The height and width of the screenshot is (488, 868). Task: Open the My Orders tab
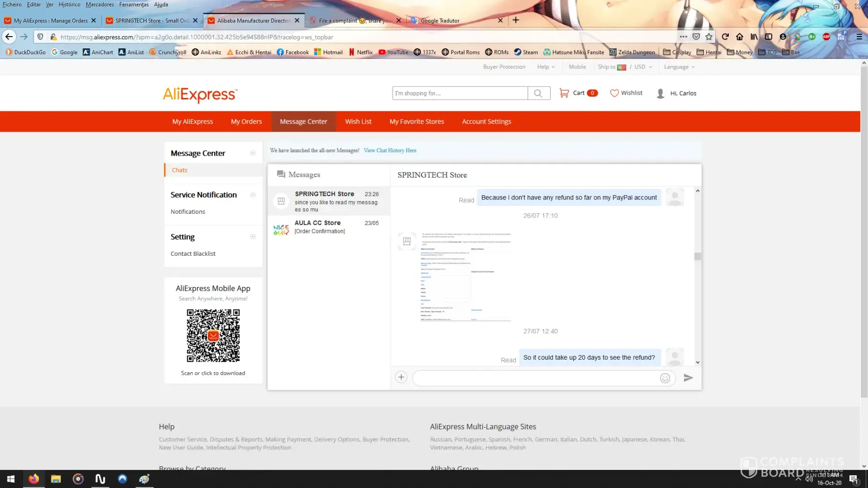tap(246, 122)
